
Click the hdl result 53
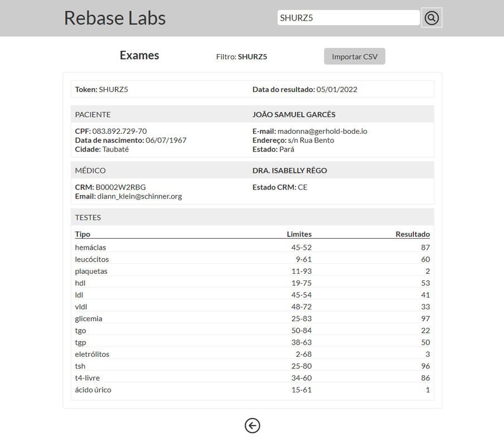[425, 283]
